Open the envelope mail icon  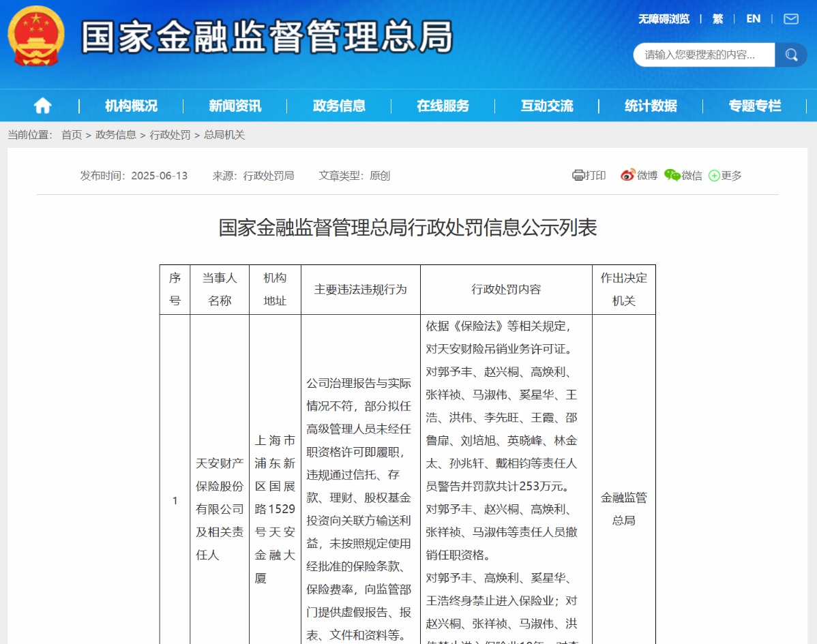[790, 19]
